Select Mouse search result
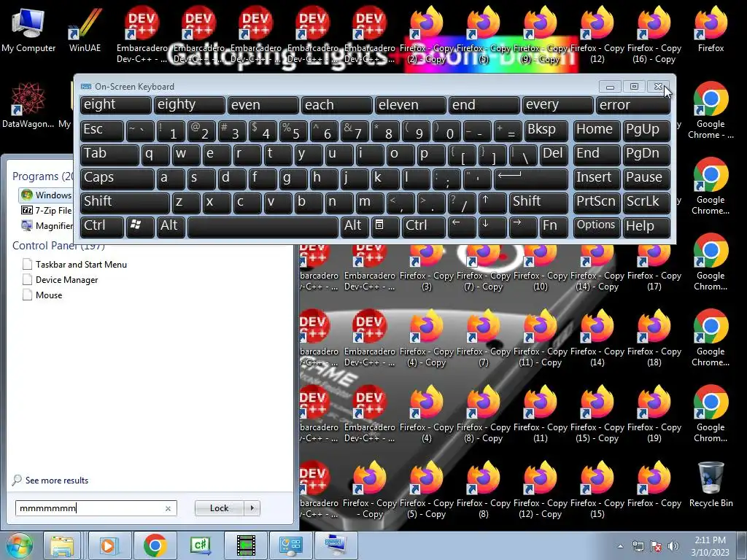The width and height of the screenshot is (747, 560). (x=42, y=295)
